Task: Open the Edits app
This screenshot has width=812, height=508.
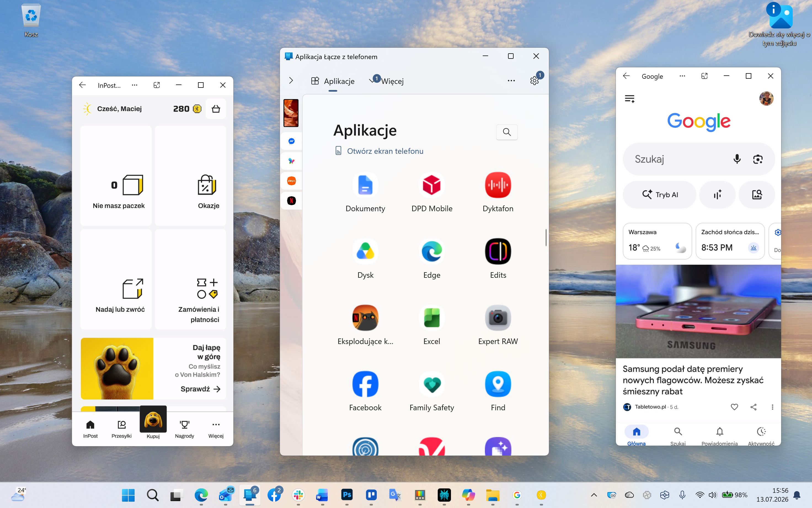Action: (x=498, y=259)
